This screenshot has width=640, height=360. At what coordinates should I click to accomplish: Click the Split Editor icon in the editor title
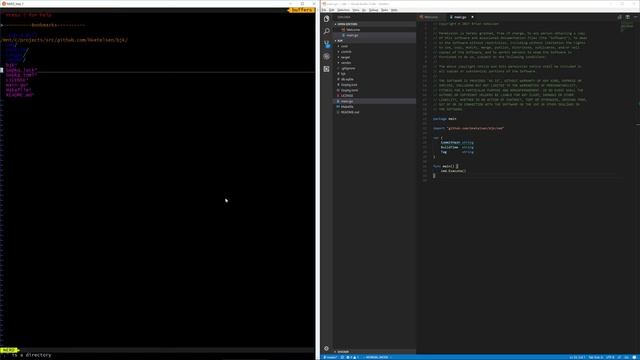pos(627,17)
